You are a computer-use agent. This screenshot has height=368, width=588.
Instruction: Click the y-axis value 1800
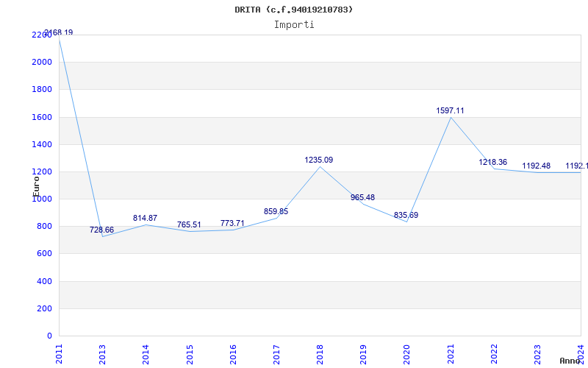pos(42,89)
